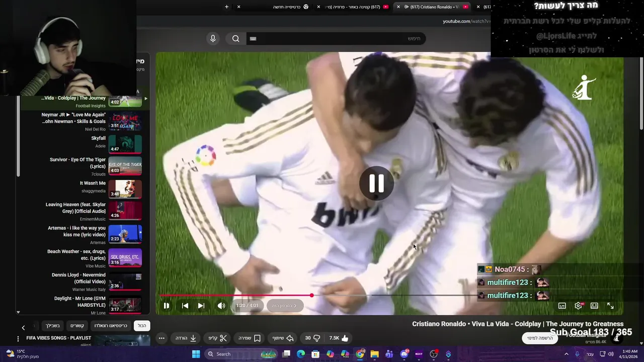Image resolution: width=644 pixels, height=362 pixels.
Task: Toggle subtitles on the player
Action: (x=562, y=306)
